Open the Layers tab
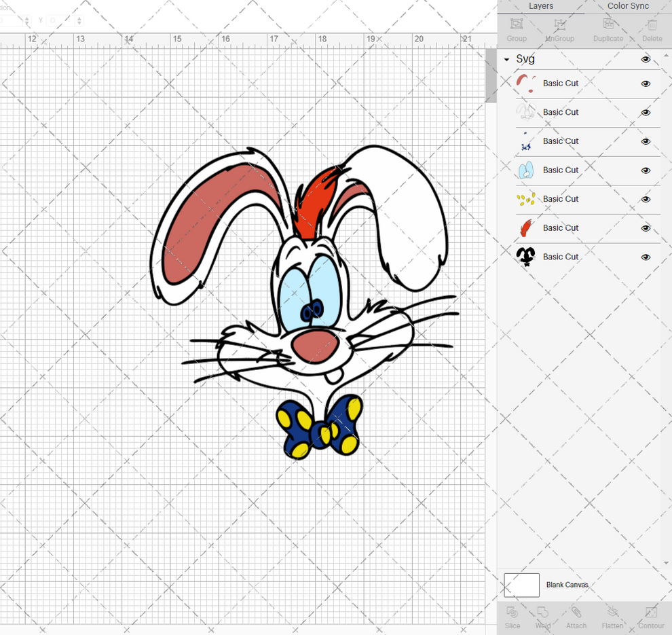Screen dimensions: 672x635 [541, 6]
